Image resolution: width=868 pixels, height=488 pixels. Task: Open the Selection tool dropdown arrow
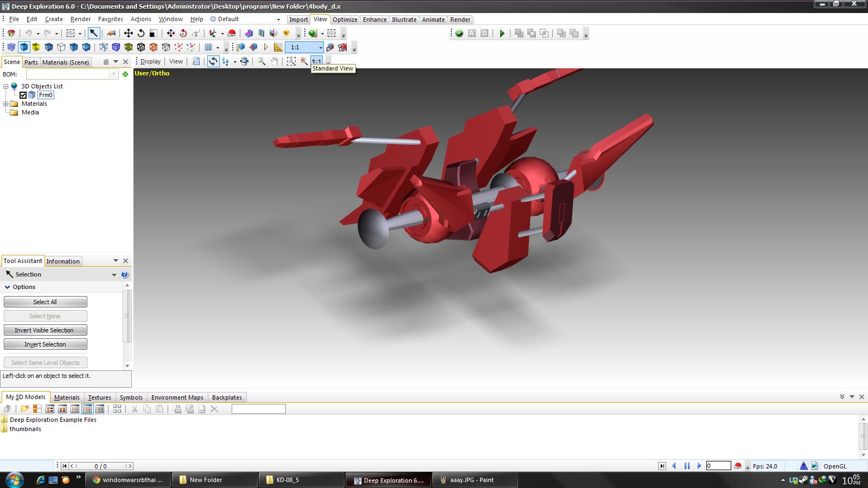pos(114,275)
